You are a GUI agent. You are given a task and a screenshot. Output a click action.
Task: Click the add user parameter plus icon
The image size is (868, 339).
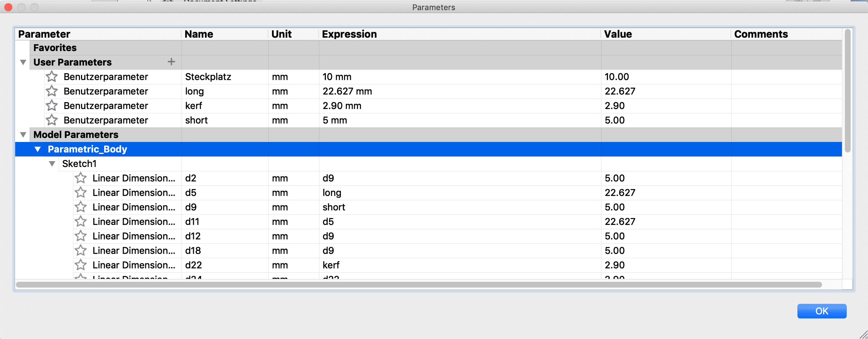[x=171, y=62]
